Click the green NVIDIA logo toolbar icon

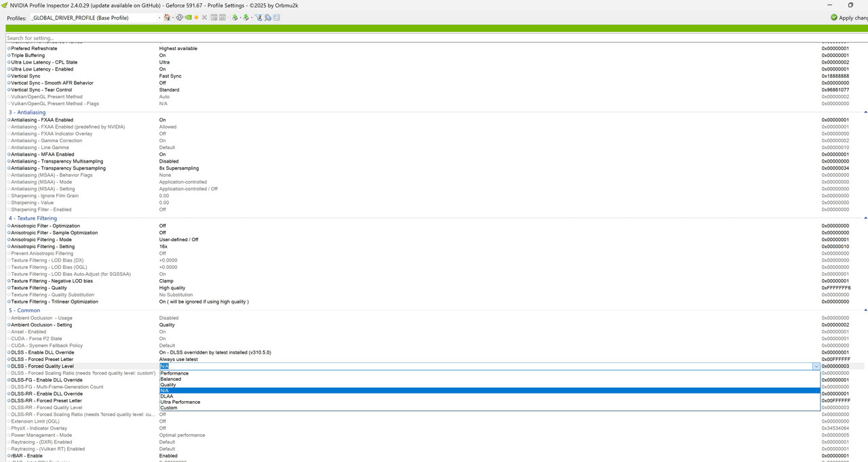(x=188, y=18)
